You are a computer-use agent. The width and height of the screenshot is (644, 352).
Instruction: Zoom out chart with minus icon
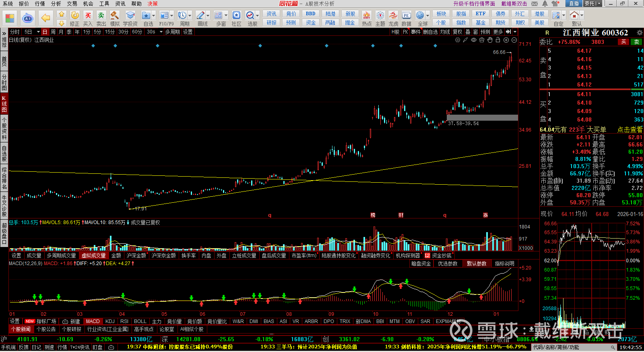(x=514, y=40)
